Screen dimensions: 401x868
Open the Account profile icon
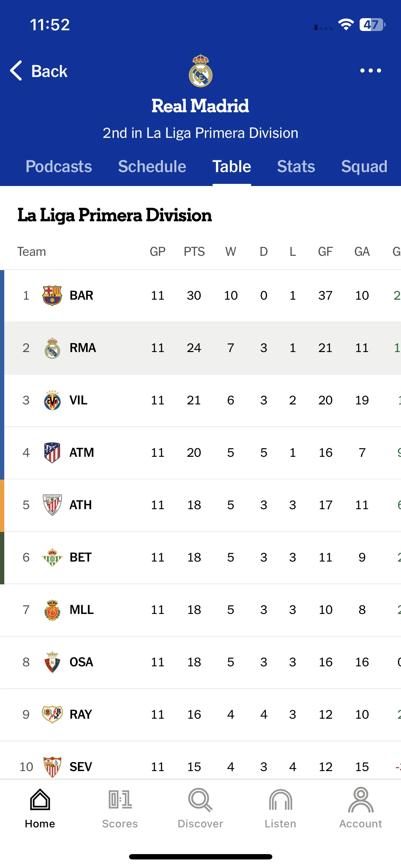tap(361, 800)
